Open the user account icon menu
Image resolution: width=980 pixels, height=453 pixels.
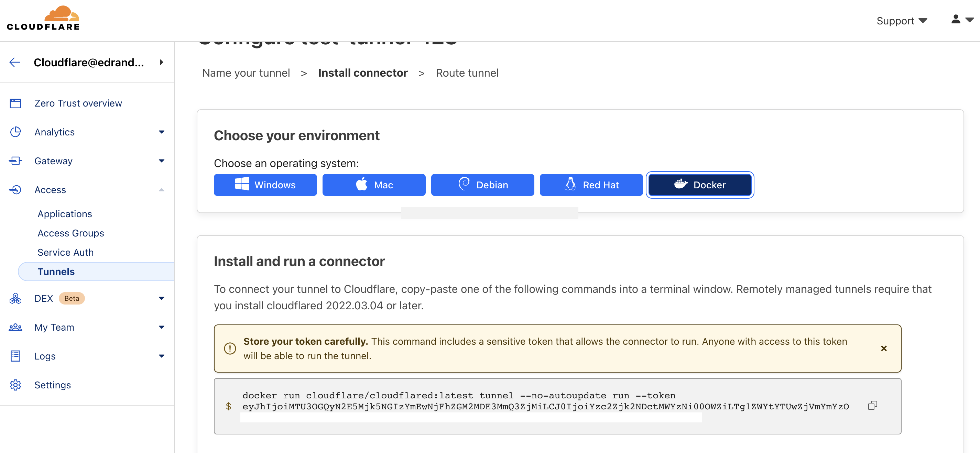coord(962,20)
